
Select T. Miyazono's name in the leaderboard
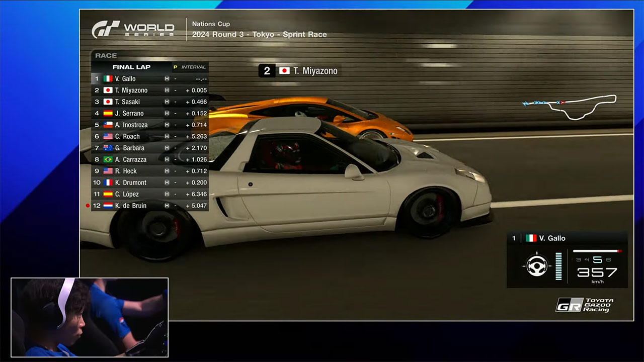pyautogui.click(x=131, y=90)
